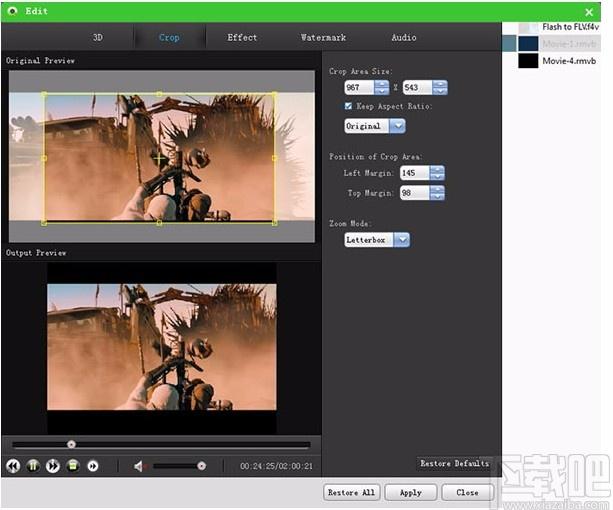This screenshot has width=613, height=510.
Task: Open the Effect tab
Action: tap(242, 38)
